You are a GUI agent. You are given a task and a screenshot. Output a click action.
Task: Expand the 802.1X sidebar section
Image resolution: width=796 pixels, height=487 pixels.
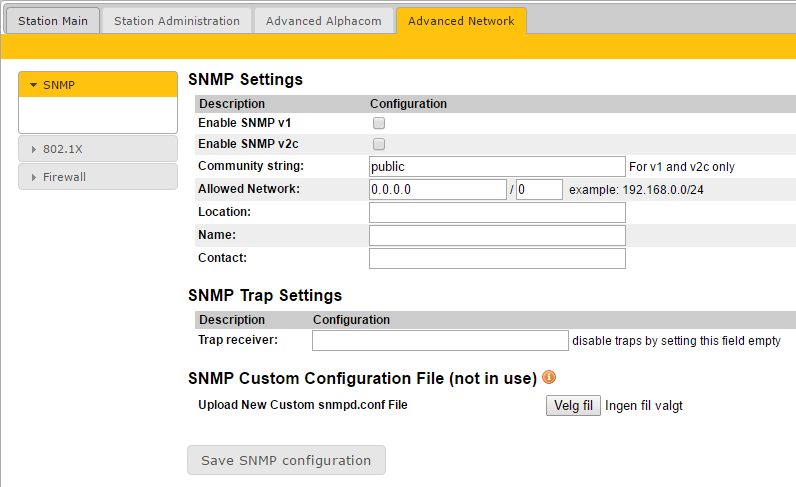point(97,149)
